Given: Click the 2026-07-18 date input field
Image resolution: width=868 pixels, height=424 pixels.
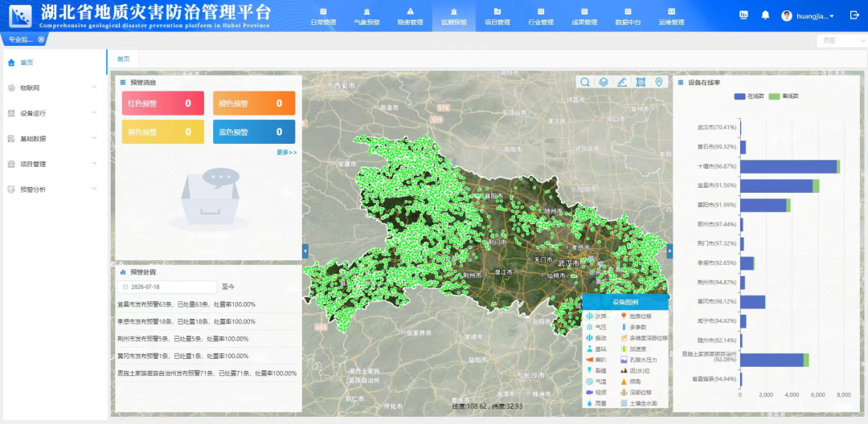Looking at the screenshot, I should [167, 287].
